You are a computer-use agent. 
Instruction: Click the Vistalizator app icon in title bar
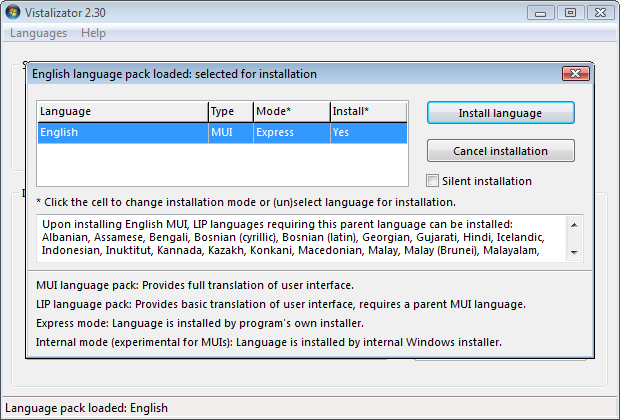click(x=13, y=12)
